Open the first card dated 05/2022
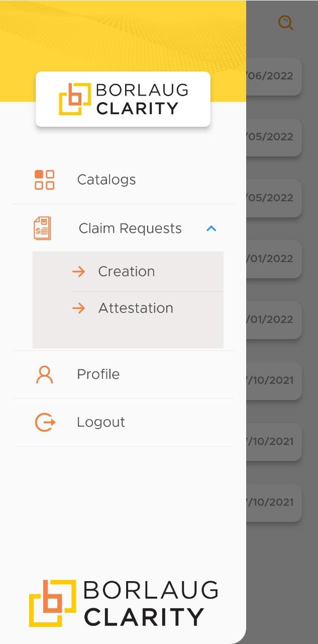The height and width of the screenshot is (644, 318). (x=274, y=137)
